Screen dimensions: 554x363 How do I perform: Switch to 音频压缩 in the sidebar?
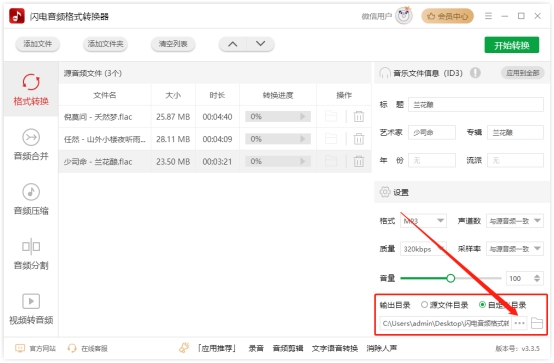31,199
